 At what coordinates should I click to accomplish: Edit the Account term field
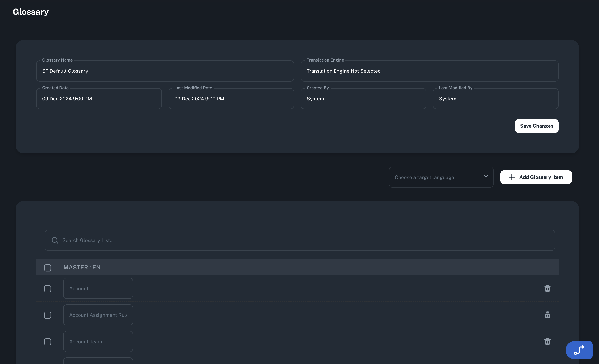click(98, 288)
